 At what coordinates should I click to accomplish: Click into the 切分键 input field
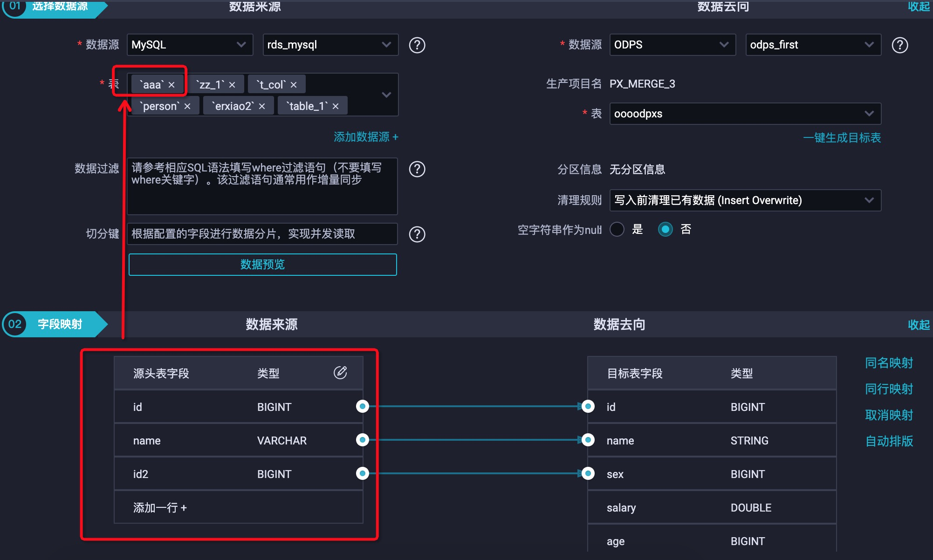[262, 234]
